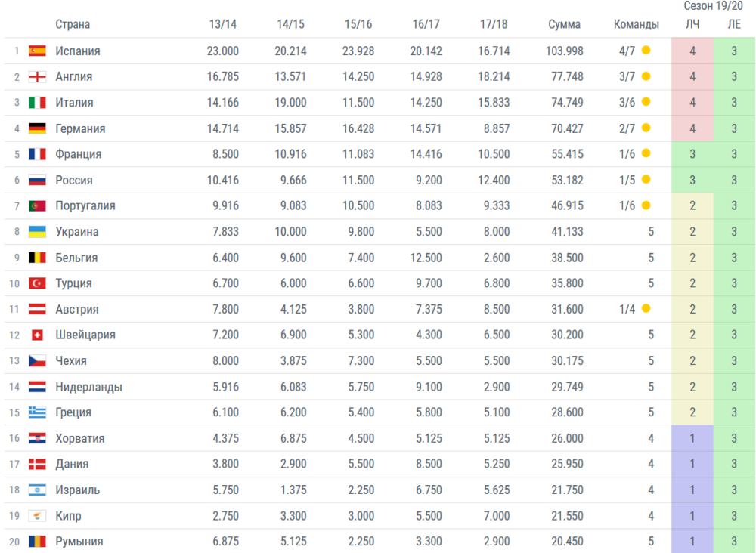Click the Spain flag icon
The height and width of the screenshot is (553, 756).
(37, 51)
